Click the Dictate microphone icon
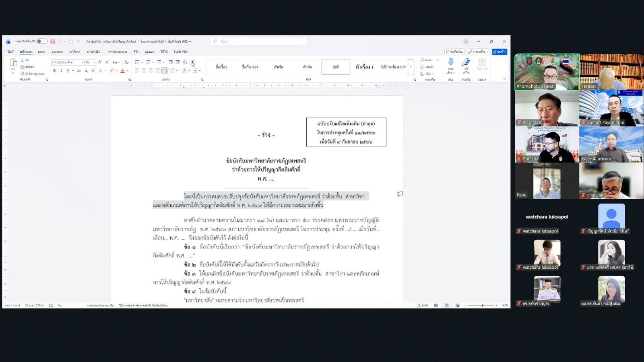The height and width of the screenshot is (362, 644). [x=451, y=62]
